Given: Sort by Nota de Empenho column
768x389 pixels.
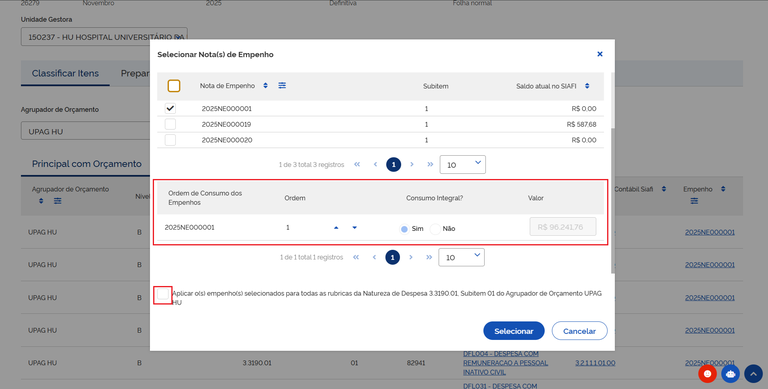Looking at the screenshot, I should (265, 86).
